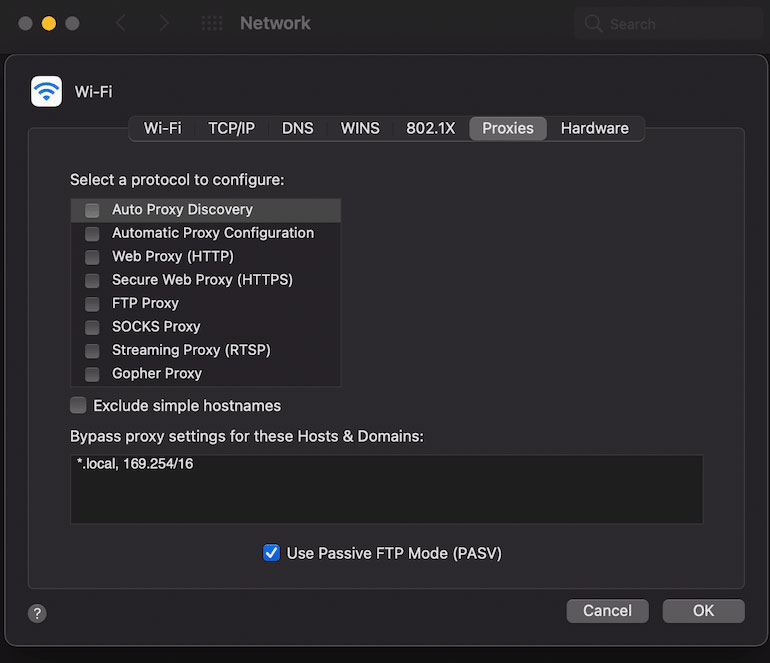Open help with the question mark button
Screen dimensions: 770x663
pyautogui.click(x=37, y=613)
